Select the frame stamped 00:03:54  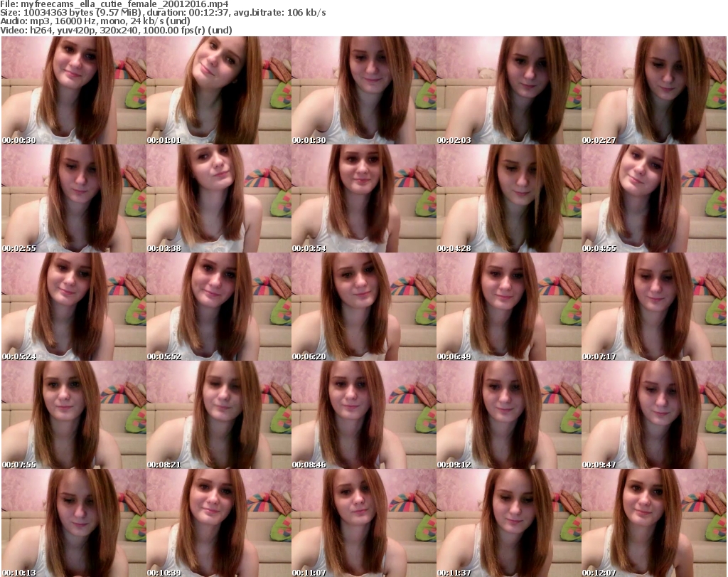[x=364, y=198]
